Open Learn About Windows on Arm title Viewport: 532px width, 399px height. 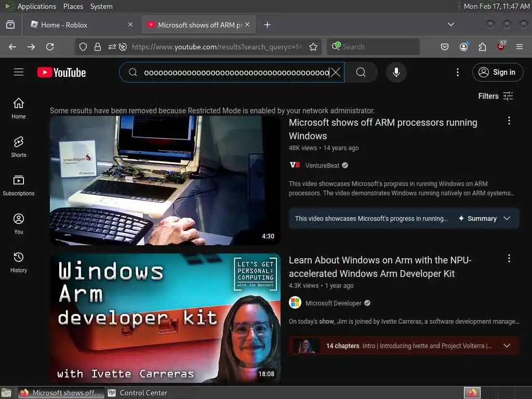point(380,267)
